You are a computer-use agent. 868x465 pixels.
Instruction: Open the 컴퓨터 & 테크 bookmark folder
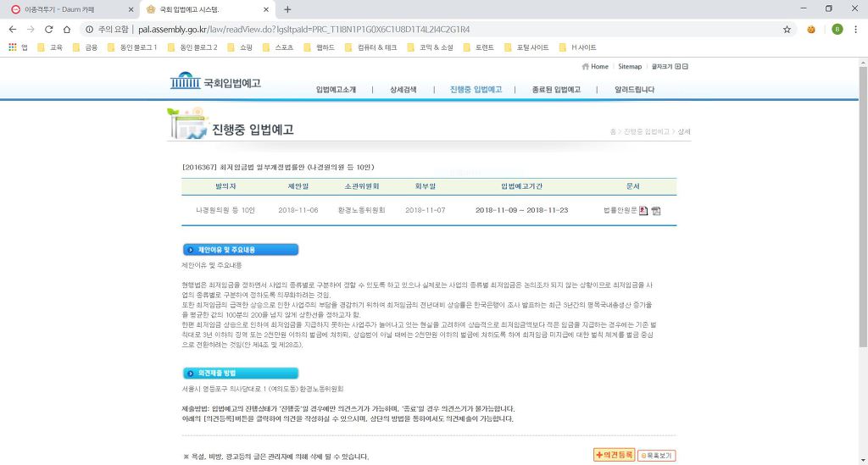point(371,47)
